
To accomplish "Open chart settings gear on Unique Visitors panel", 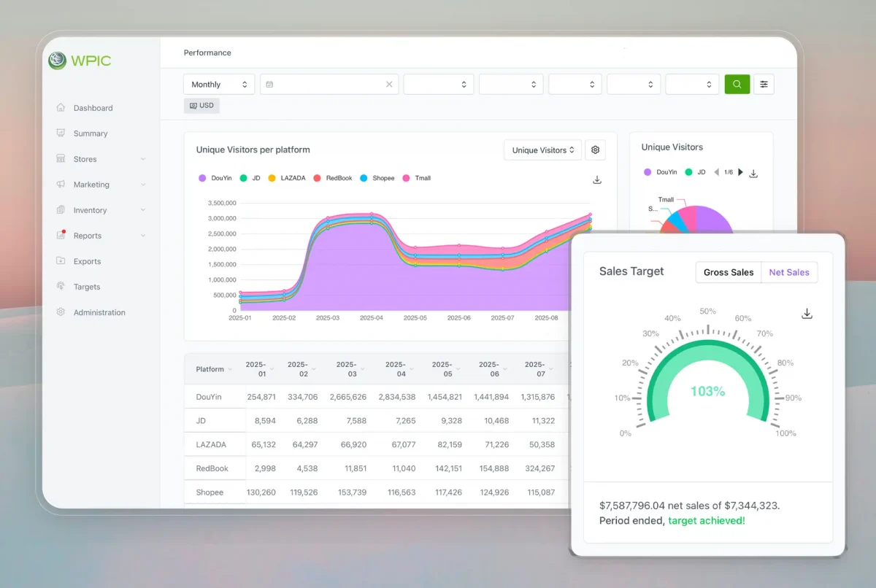I will click(595, 150).
